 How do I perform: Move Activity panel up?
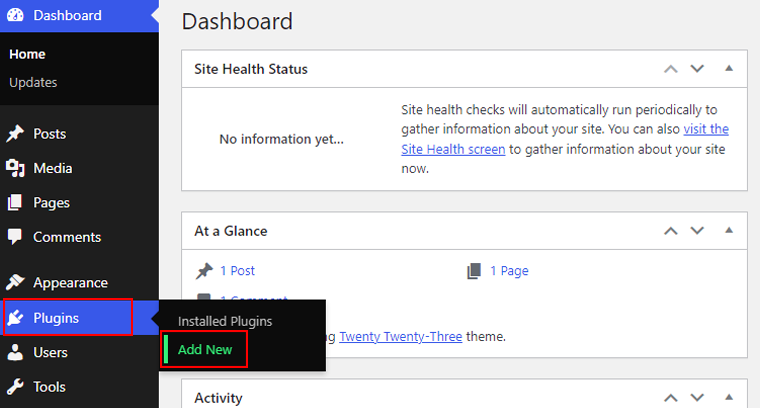point(671,398)
